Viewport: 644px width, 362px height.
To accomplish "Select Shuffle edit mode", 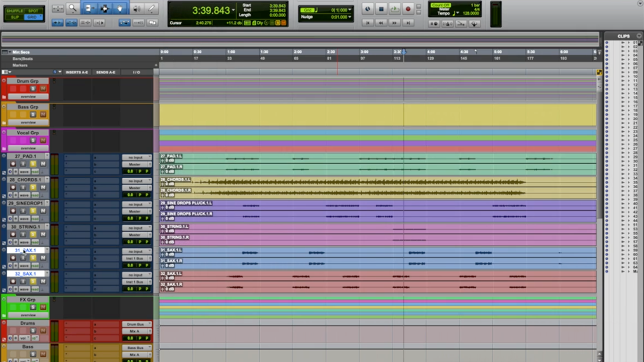I will [x=14, y=11].
